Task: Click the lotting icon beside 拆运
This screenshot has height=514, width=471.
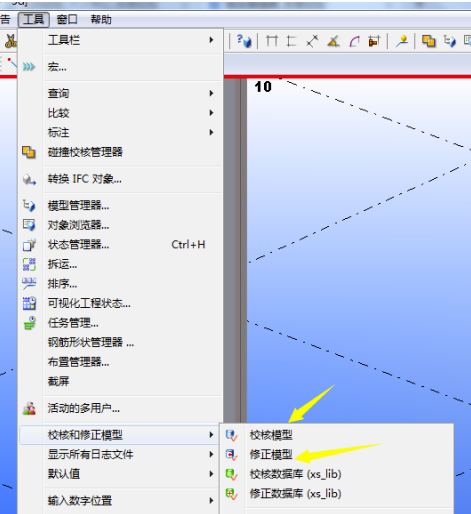Action: tap(29, 264)
